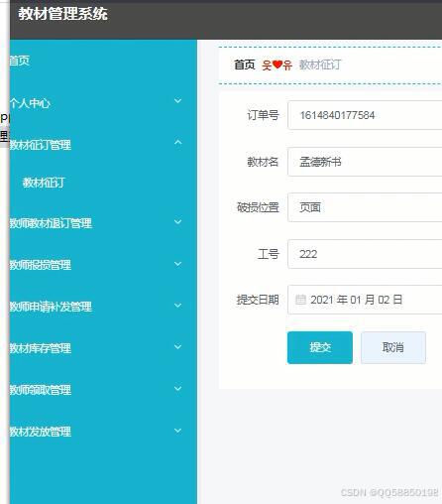Open the 教材征订 submenu item
This screenshot has height=504, width=442.
(x=44, y=183)
